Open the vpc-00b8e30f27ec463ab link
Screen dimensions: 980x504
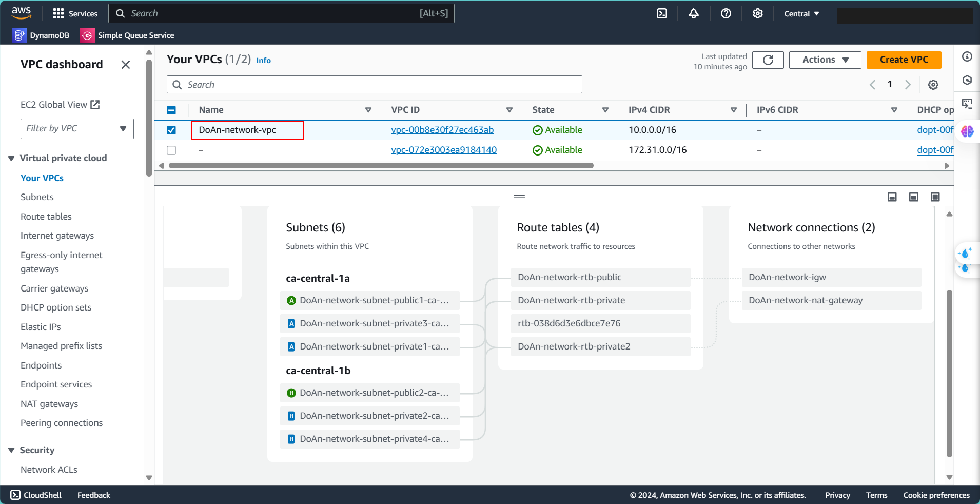coord(442,130)
